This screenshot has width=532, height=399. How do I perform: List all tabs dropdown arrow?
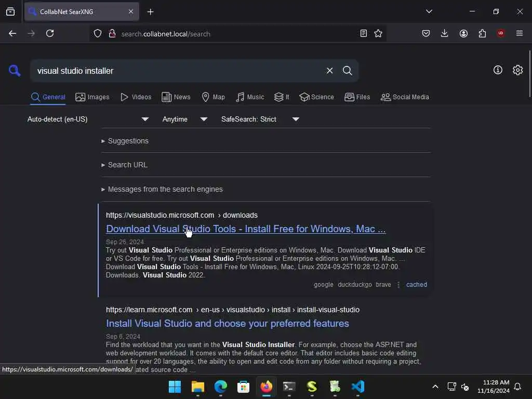(x=429, y=11)
